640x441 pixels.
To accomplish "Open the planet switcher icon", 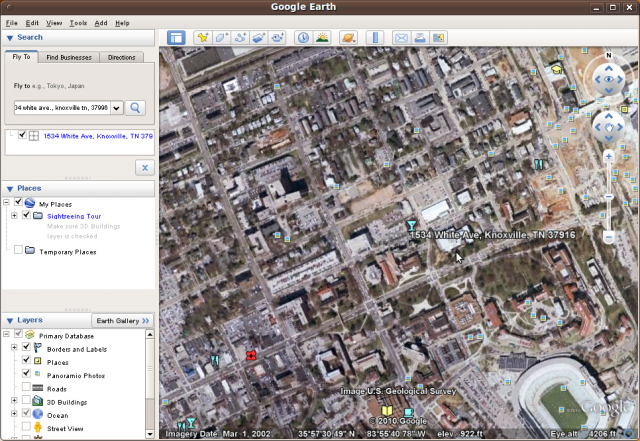I will pyautogui.click(x=348, y=38).
